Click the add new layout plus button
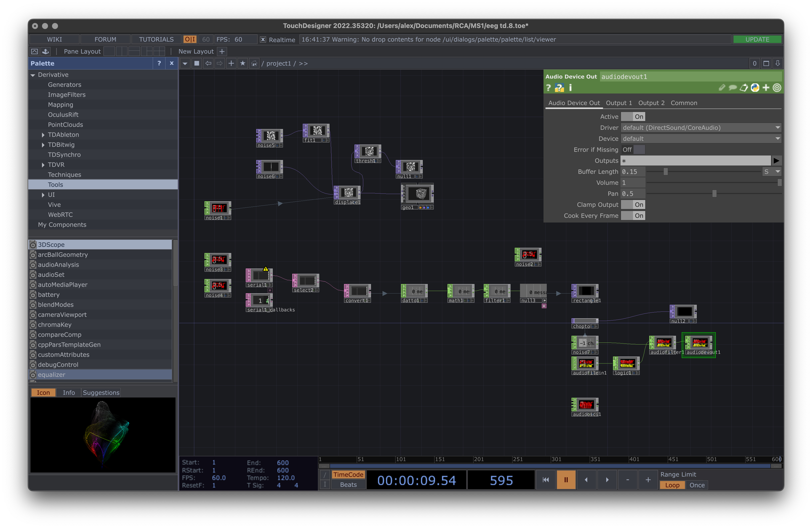Image resolution: width=812 pixels, height=528 pixels. point(222,51)
